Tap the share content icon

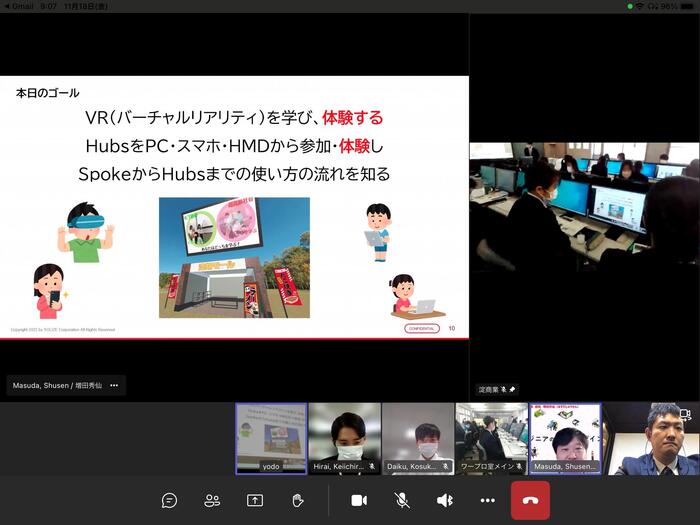coord(255,500)
